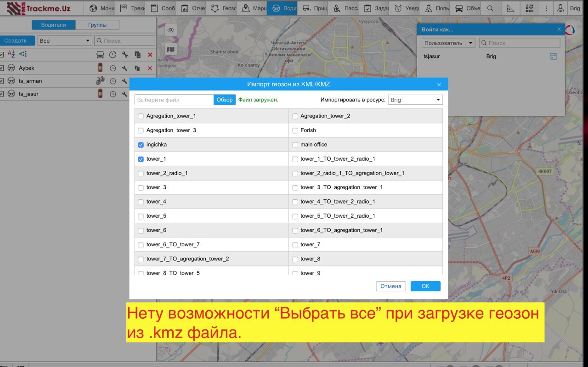Viewport: 588px width, 367px height.
Task: Open the 'Отчеты' reports tab in top menu
Action: [192, 8]
